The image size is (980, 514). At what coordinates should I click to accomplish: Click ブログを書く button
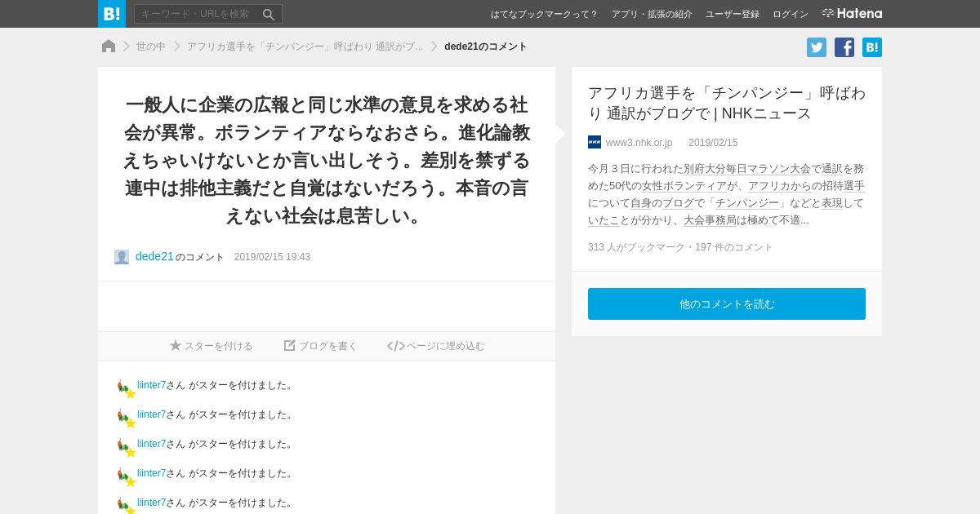pyautogui.click(x=321, y=346)
